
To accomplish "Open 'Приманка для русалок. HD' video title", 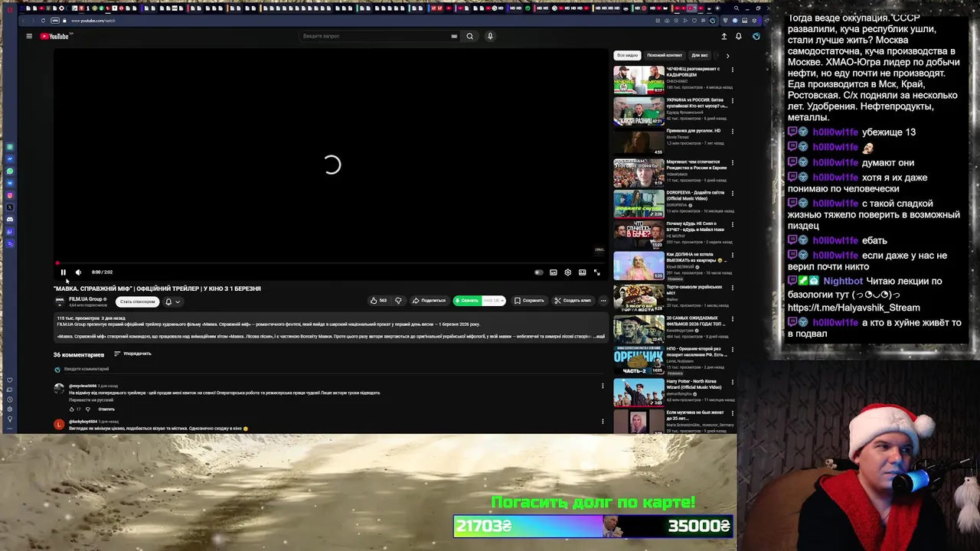I will (x=693, y=131).
